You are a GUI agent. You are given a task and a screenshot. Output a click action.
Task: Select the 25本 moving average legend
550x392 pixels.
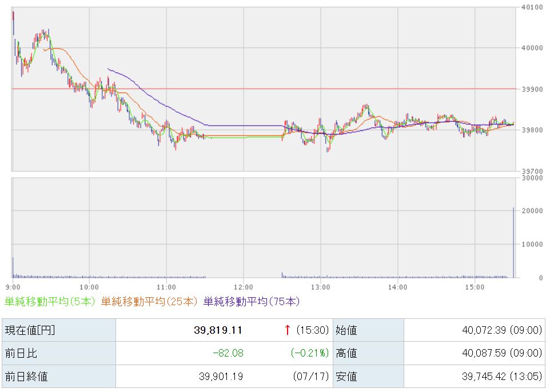(x=149, y=302)
